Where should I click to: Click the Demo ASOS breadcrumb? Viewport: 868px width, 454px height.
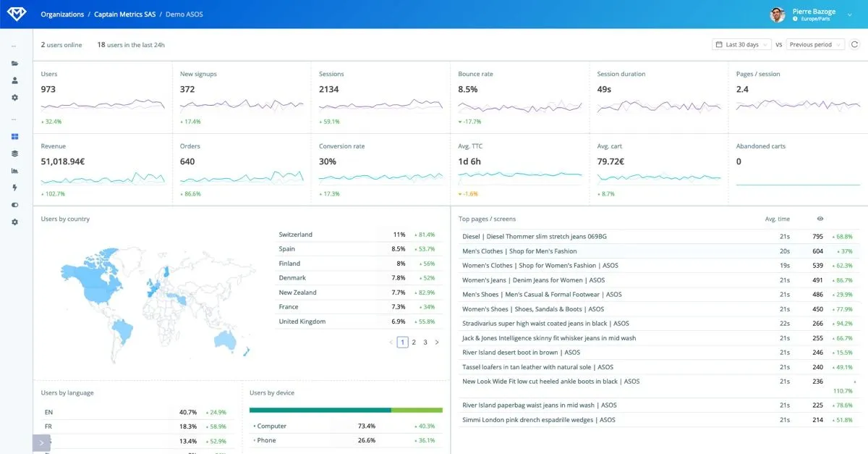tap(184, 14)
